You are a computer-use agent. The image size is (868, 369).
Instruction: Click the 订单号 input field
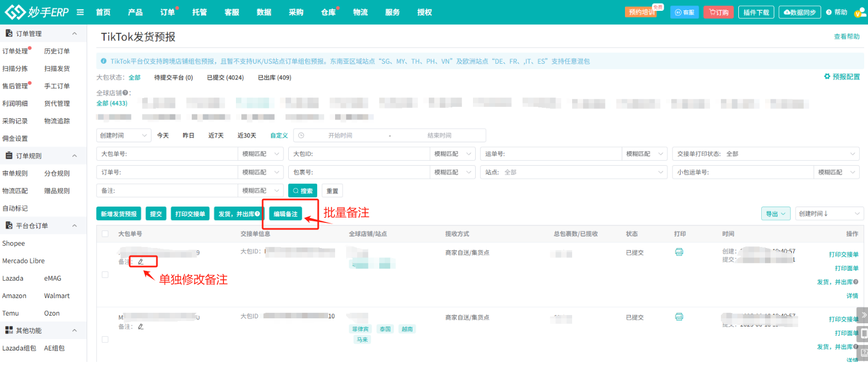click(167, 172)
